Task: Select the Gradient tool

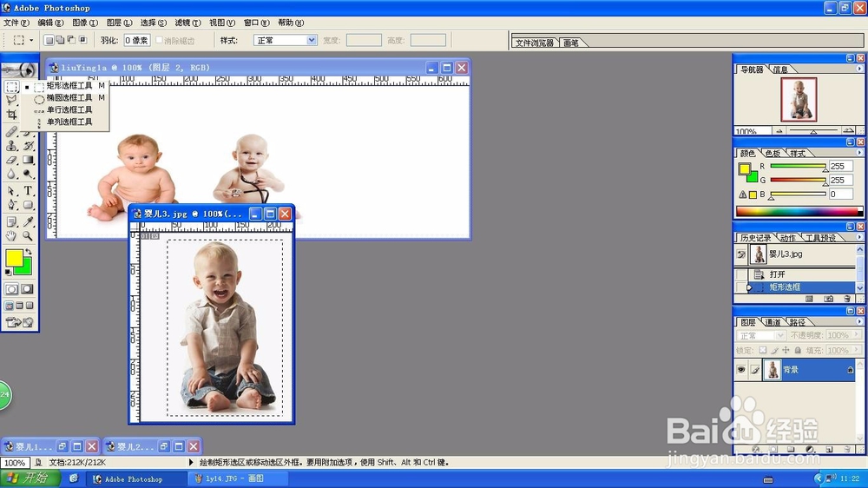Action: click(29, 160)
